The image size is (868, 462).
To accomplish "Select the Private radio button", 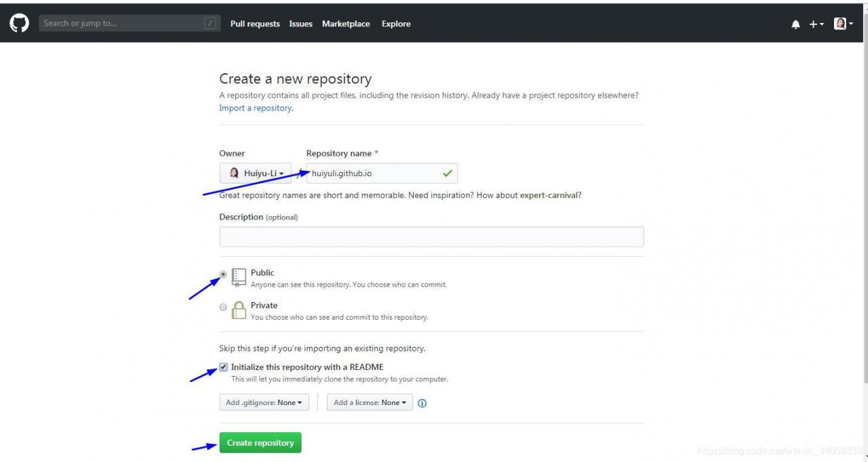I will [x=223, y=307].
